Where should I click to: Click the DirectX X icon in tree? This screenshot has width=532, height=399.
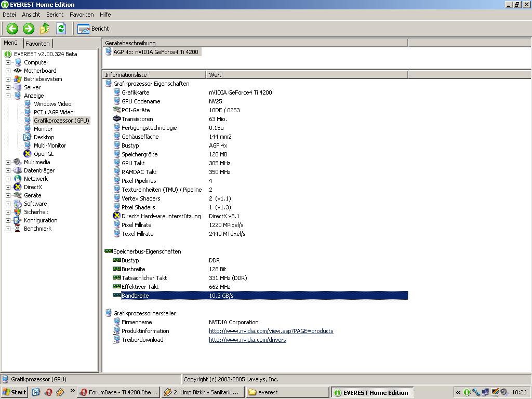(18, 187)
